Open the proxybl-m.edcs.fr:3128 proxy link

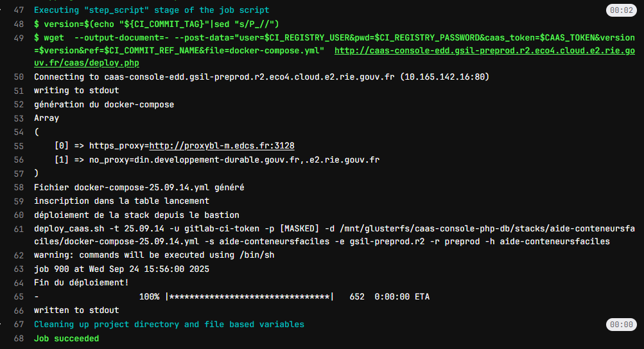222,146
